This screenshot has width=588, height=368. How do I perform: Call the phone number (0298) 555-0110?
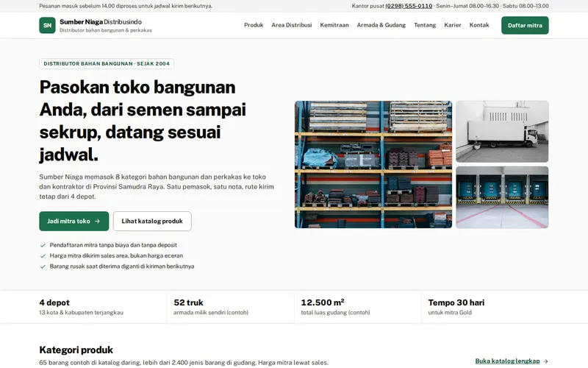click(x=409, y=6)
